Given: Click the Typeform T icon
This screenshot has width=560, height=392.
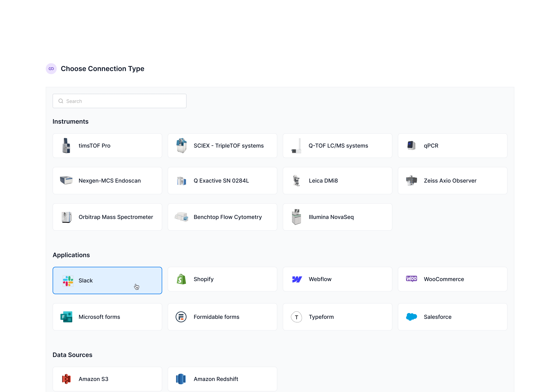Looking at the screenshot, I should [296, 317].
